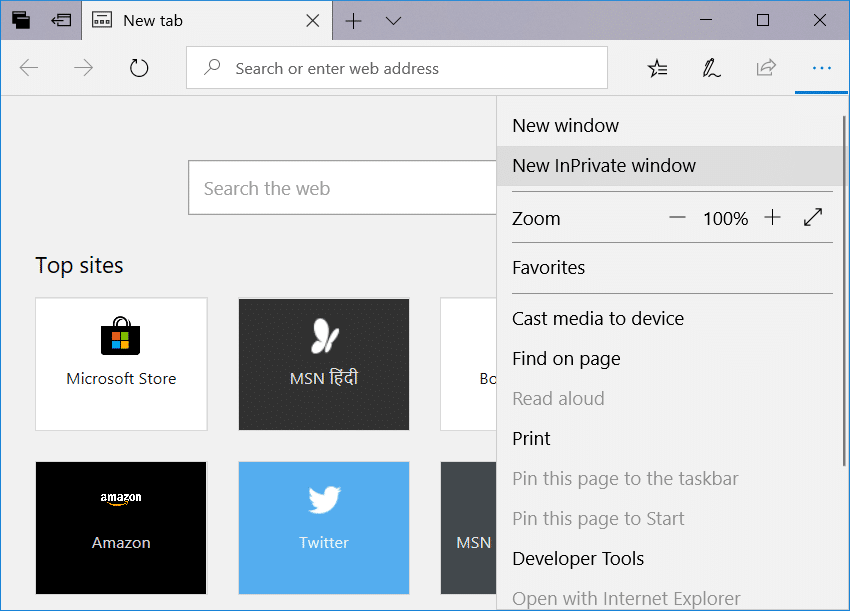Open Favorites from the menu
Screen dimensions: 850x611
click(x=548, y=268)
